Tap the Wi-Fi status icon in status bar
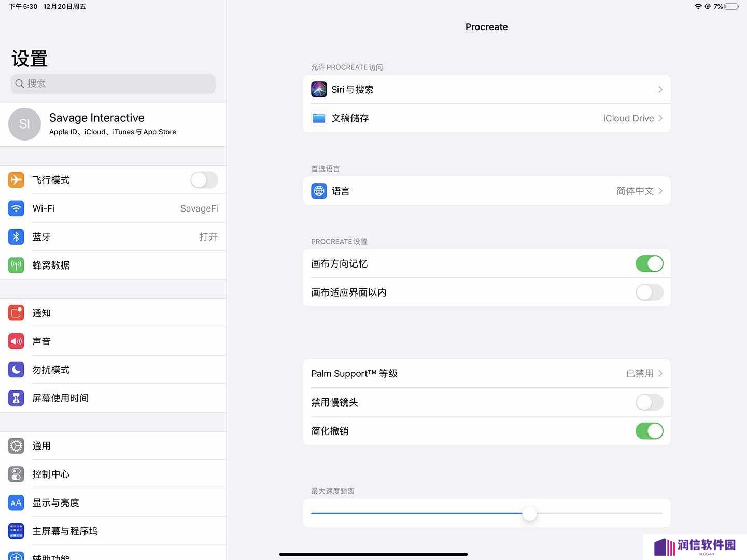This screenshot has width=747, height=560. pos(698,6)
